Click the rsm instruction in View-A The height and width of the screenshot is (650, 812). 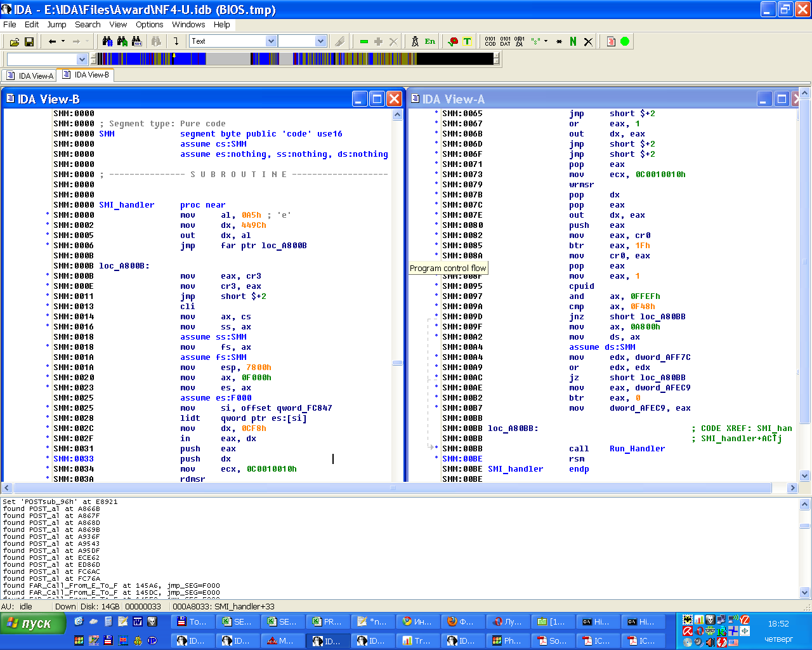click(577, 459)
